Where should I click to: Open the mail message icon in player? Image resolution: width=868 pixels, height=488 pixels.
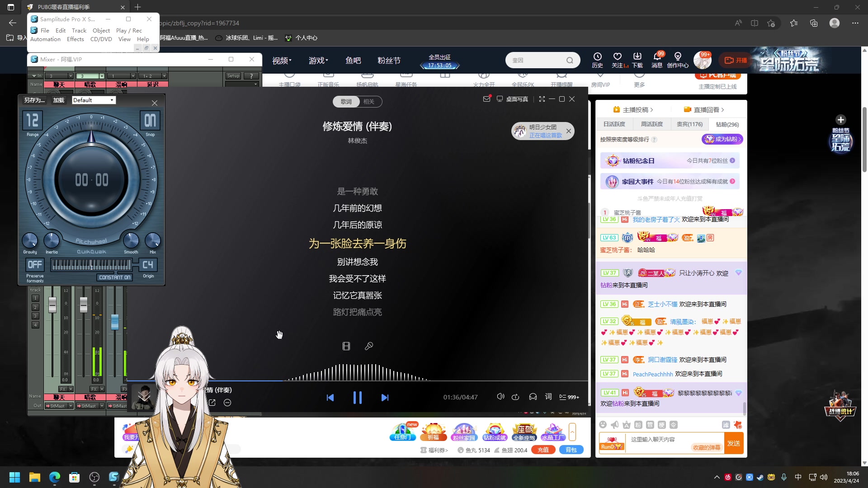tap(487, 99)
